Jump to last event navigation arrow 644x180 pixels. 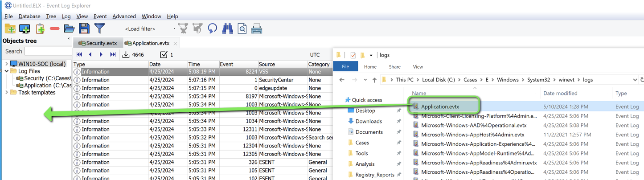point(113,54)
